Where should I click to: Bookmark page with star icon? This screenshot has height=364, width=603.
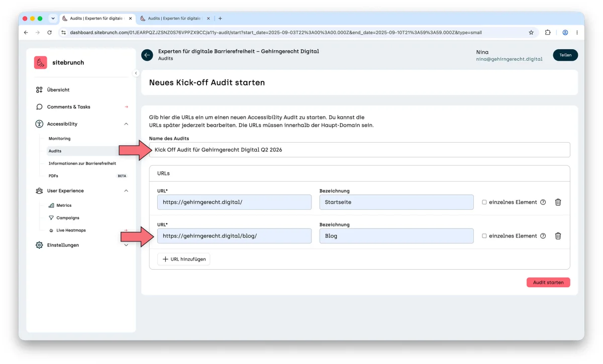point(531,32)
